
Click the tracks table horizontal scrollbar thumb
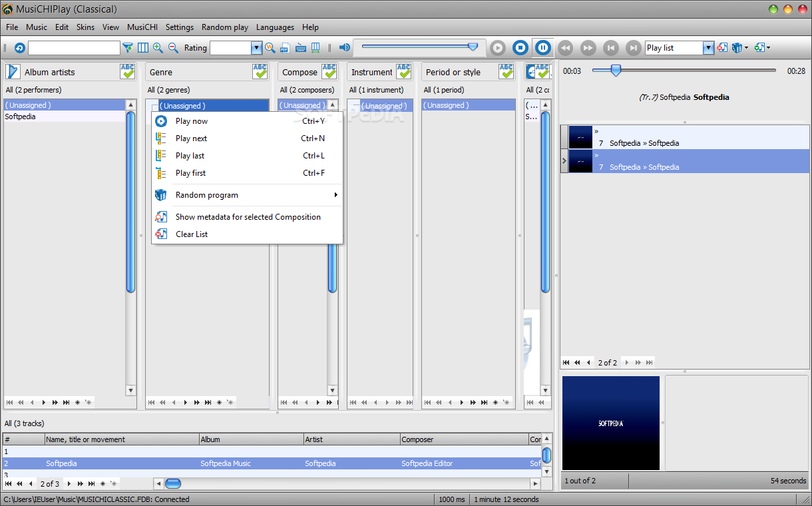(173, 484)
